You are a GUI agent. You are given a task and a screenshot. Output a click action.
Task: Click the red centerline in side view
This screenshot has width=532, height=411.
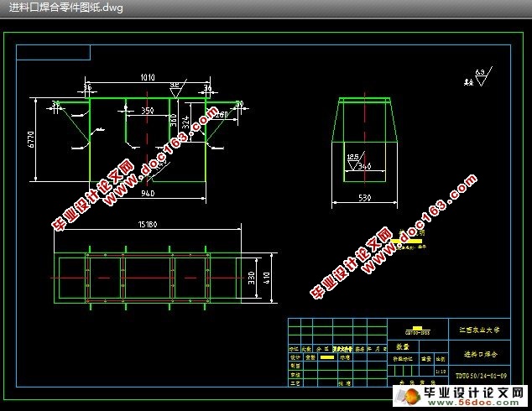pos(365,139)
